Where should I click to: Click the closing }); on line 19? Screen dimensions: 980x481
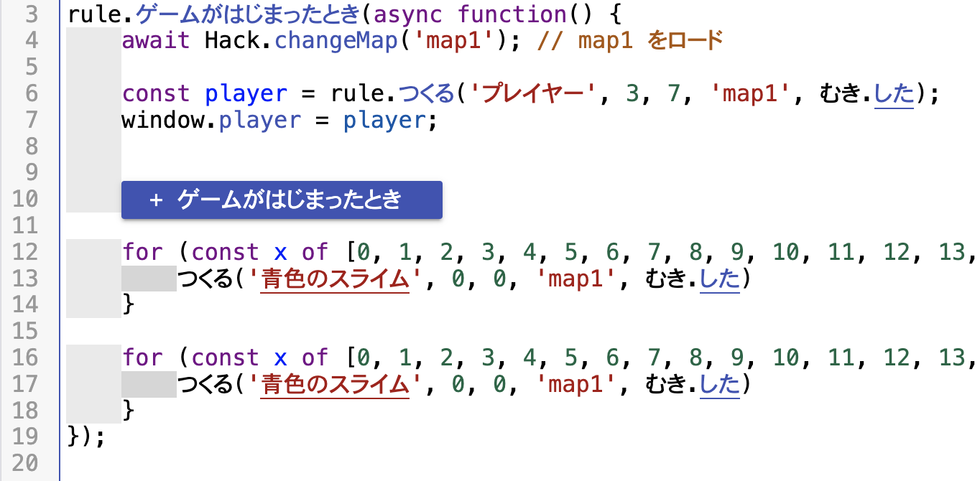(85, 436)
